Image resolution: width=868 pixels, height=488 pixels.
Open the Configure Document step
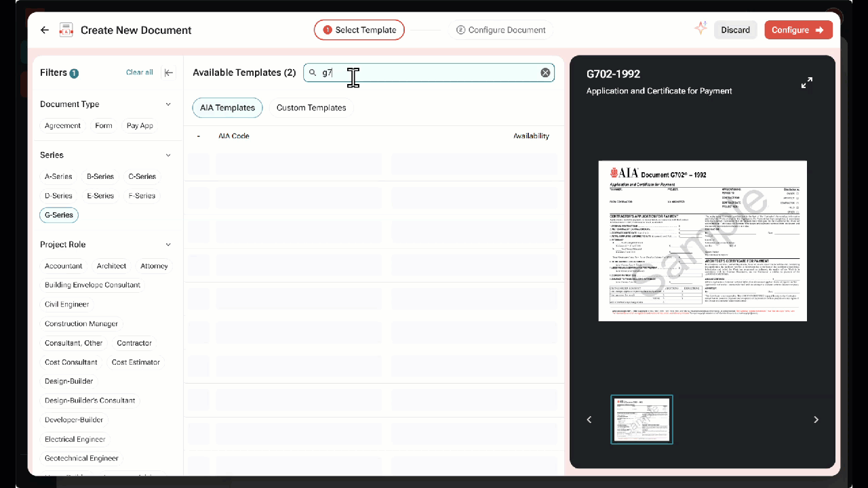(x=500, y=30)
